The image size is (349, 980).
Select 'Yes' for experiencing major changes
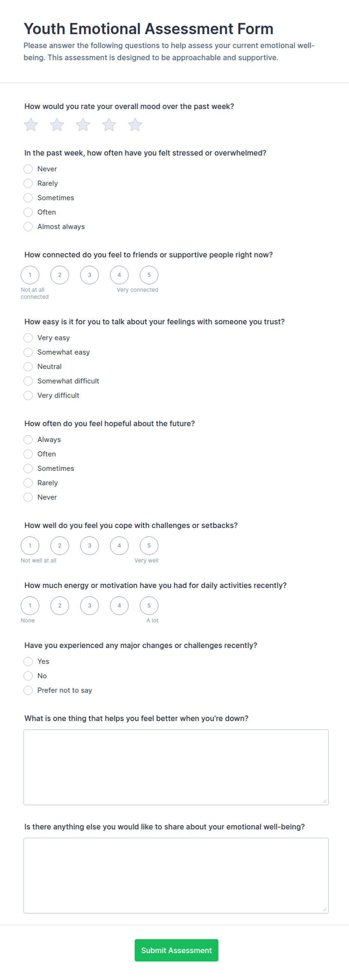pos(28,662)
